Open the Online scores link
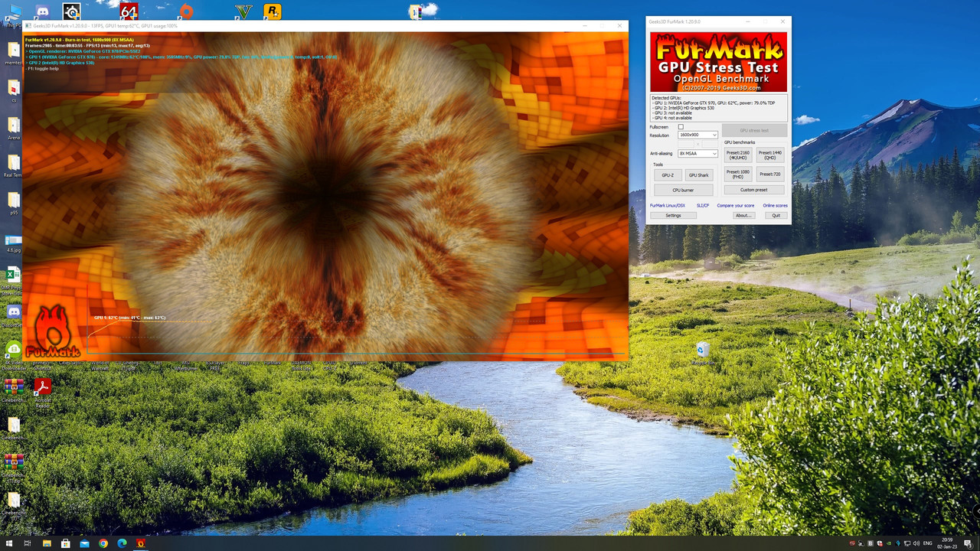The height and width of the screenshot is (551, 980). [x=775, y=205]
